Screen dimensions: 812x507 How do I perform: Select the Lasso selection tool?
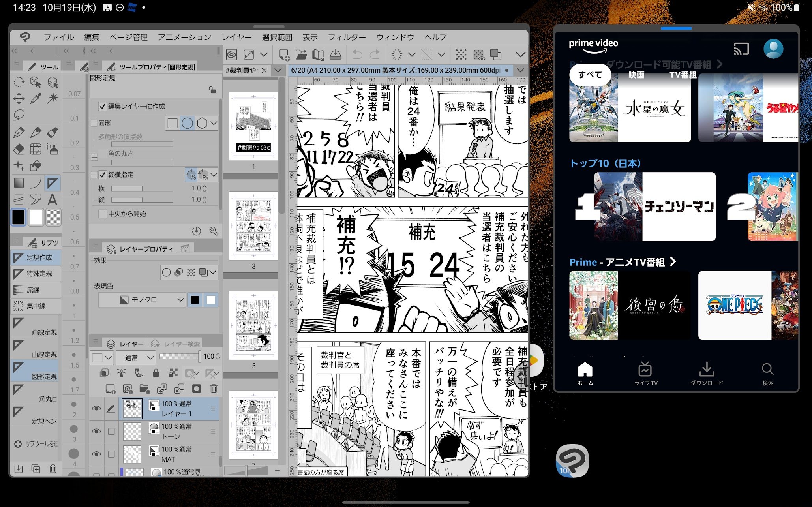(19, 115)
